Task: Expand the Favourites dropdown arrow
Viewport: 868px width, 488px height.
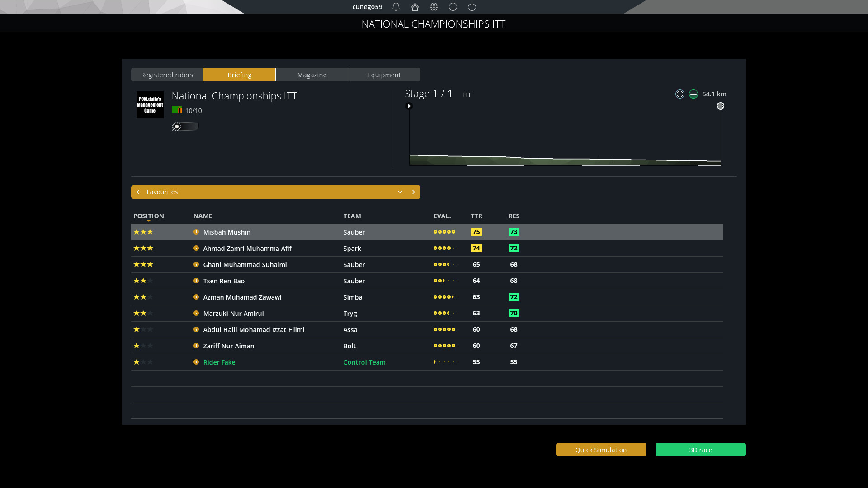Action: click(400, 192)
